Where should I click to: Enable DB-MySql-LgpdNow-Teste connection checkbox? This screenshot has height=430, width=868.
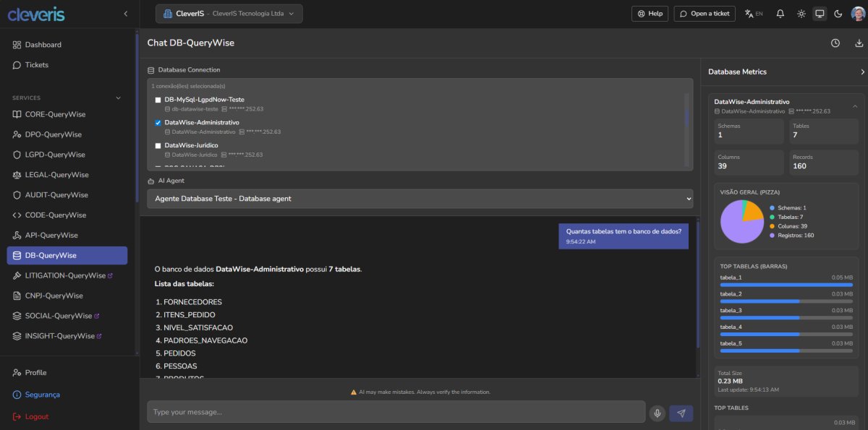pyautogui.click(x=158, y=100)
